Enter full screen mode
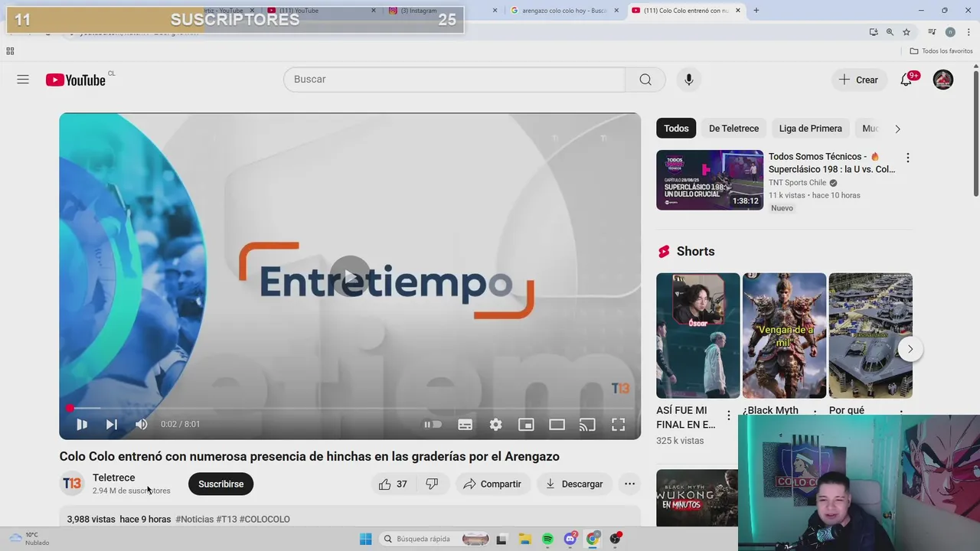 (618, 425)
